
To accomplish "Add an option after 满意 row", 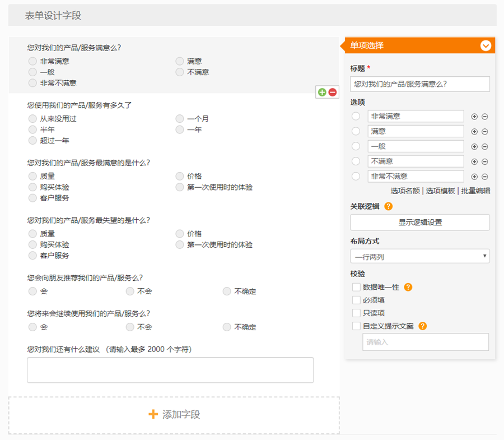I will coord(474,132).
